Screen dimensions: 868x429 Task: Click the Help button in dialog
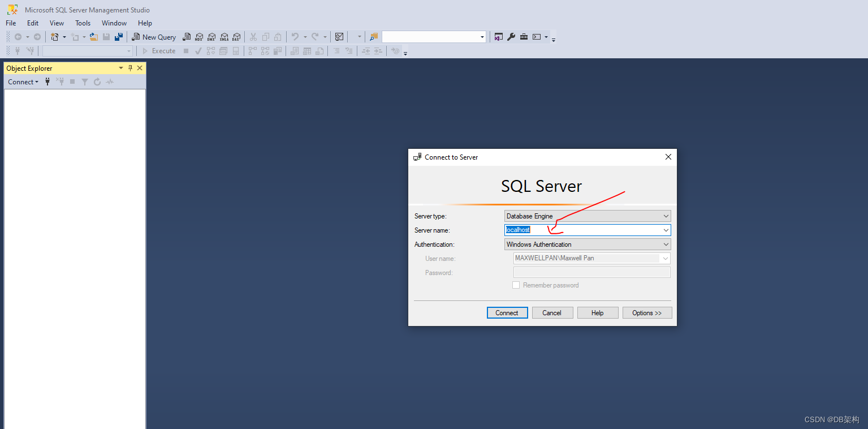coord(598,313)
